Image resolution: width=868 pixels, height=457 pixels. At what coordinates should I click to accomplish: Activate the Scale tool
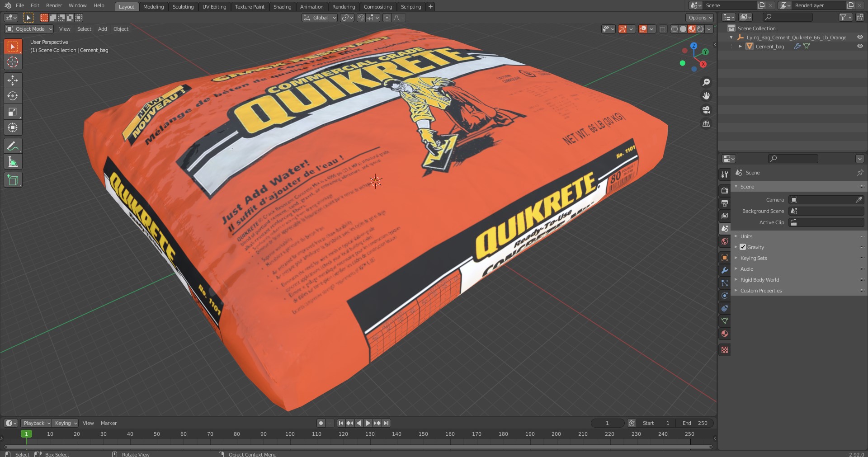(x=13, y=112)
